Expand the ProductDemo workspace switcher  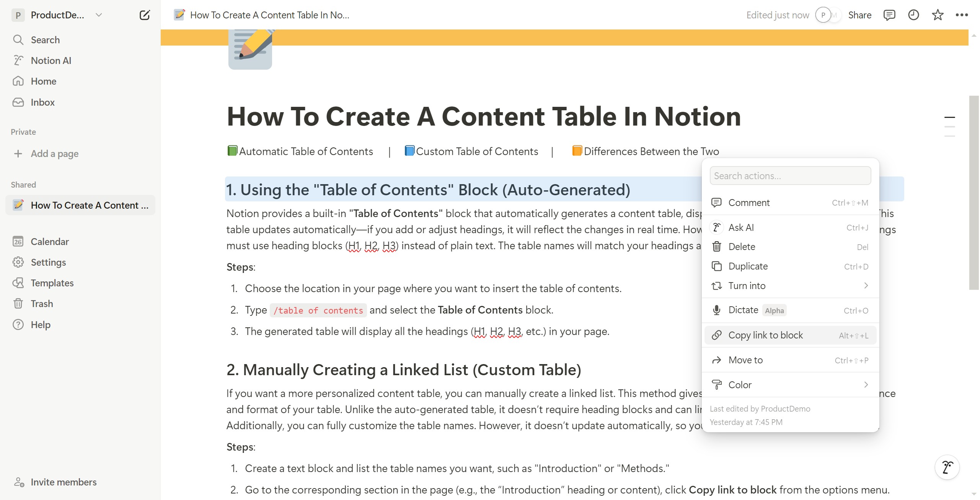point(57,15)
